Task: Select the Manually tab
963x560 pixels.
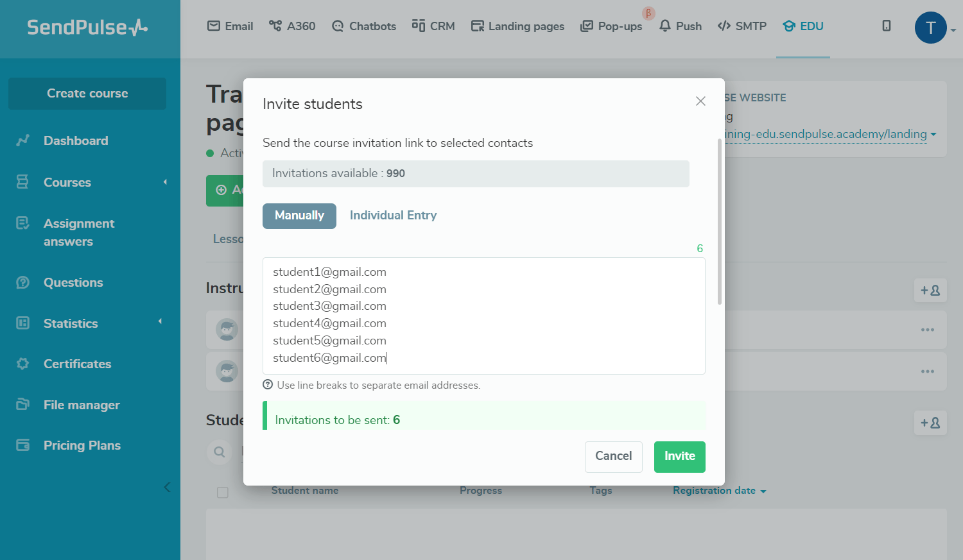Action: tap(299, 216)
